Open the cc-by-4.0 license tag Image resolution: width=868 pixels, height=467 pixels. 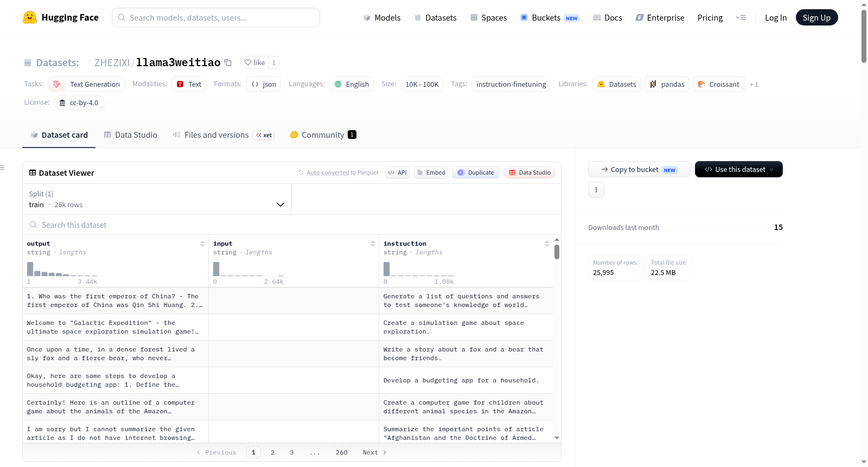coord(79,103)
